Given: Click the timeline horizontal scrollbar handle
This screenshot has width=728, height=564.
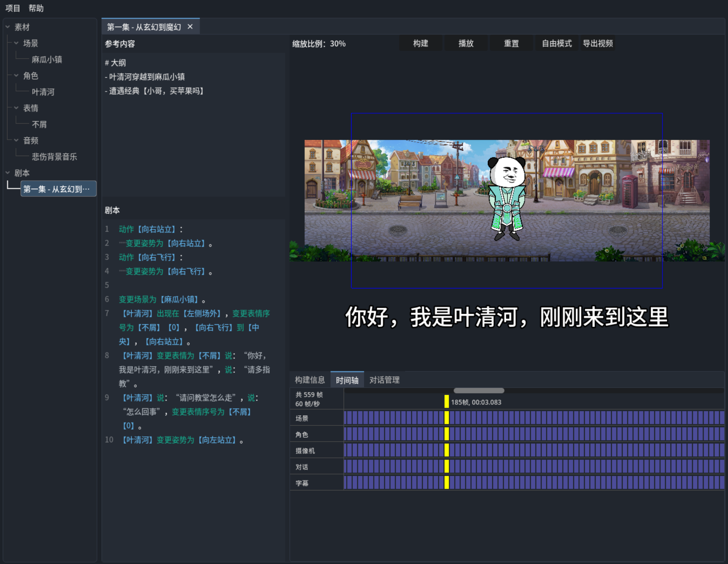Looking at the screenshot, I should 478,391.
